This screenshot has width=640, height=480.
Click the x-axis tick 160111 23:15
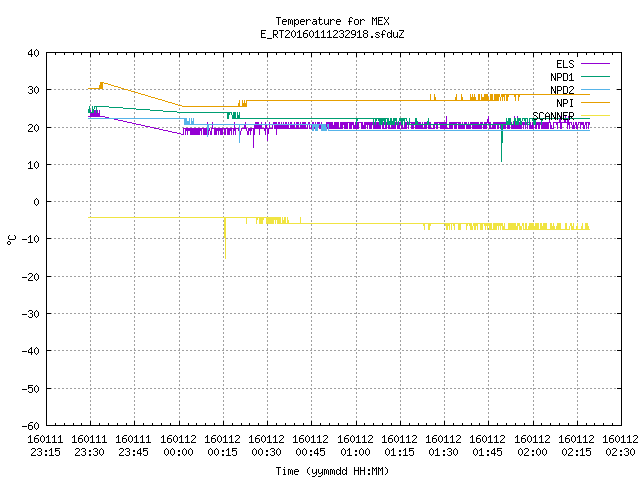click(45, 446)
